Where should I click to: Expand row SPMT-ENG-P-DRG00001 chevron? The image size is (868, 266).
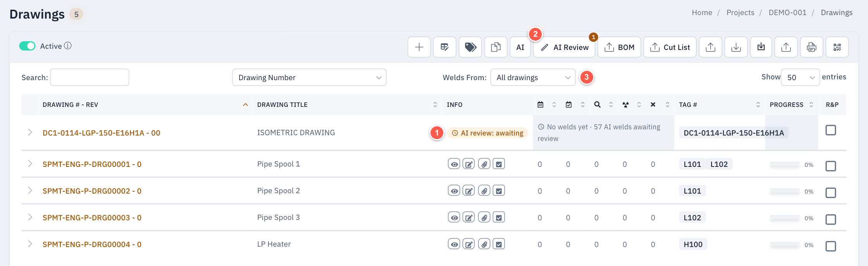coord(30,164)
